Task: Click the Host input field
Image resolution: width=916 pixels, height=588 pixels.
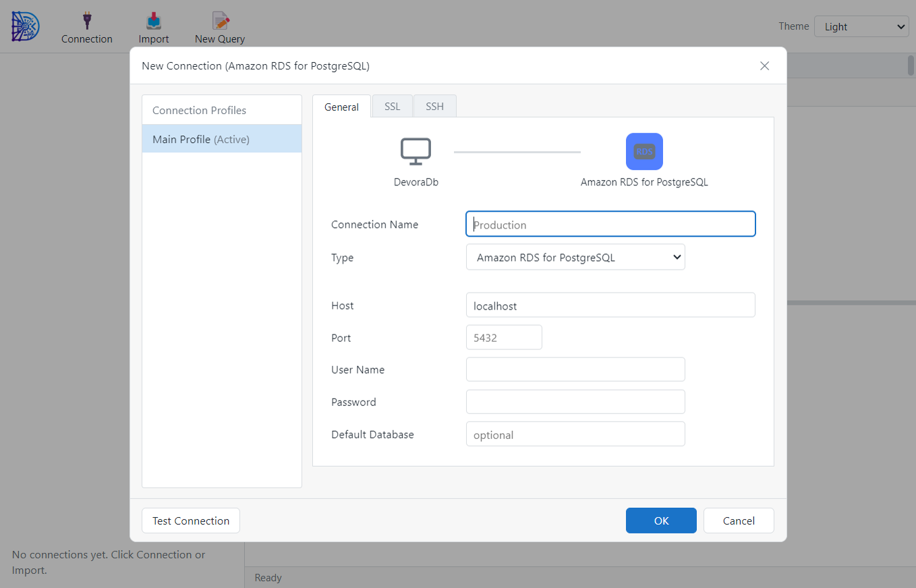Action: pos(610,305)
